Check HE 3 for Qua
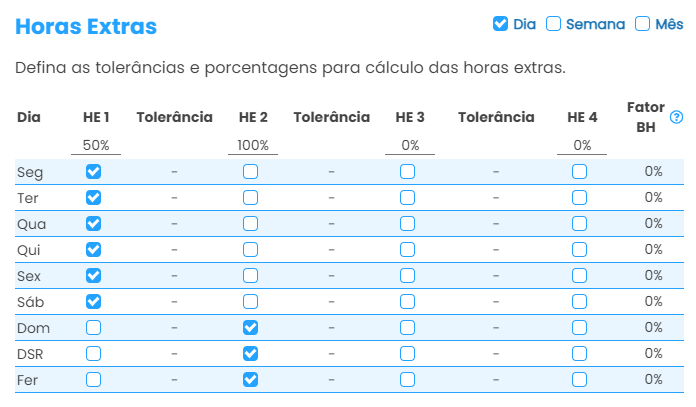 click(x=408, y=224)
